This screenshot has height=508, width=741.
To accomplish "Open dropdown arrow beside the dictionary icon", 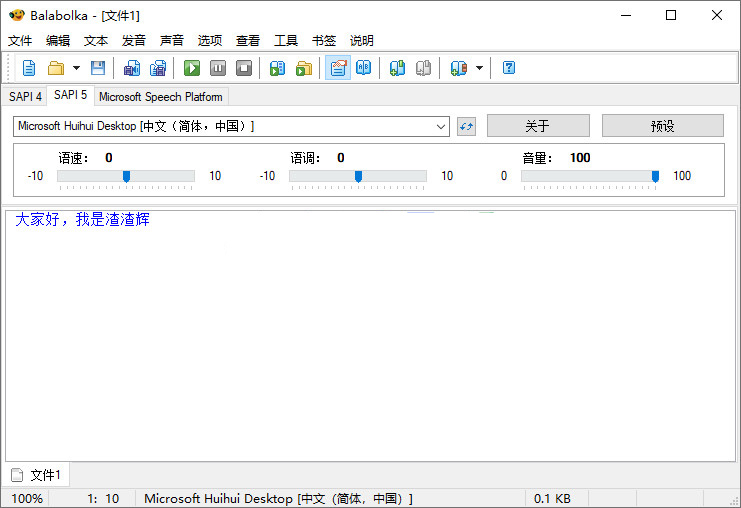I will pyautogui.click(x=479, y=68).
